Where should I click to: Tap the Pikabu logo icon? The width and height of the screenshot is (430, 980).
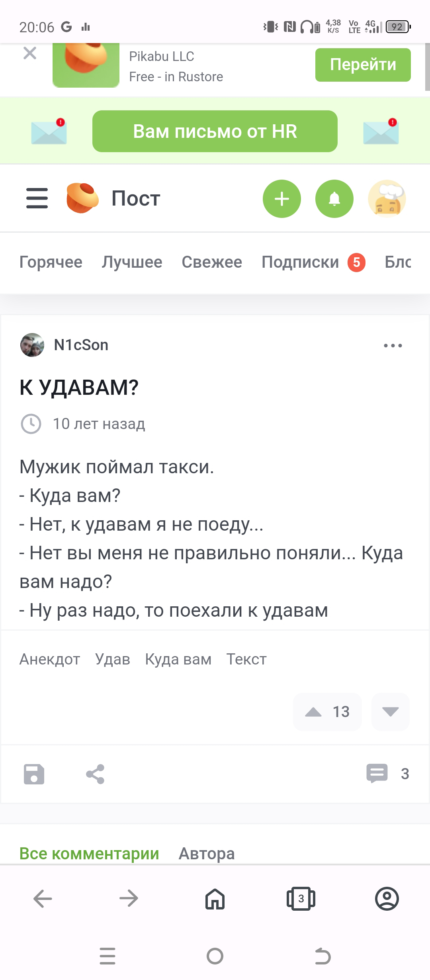coord(82,198)
